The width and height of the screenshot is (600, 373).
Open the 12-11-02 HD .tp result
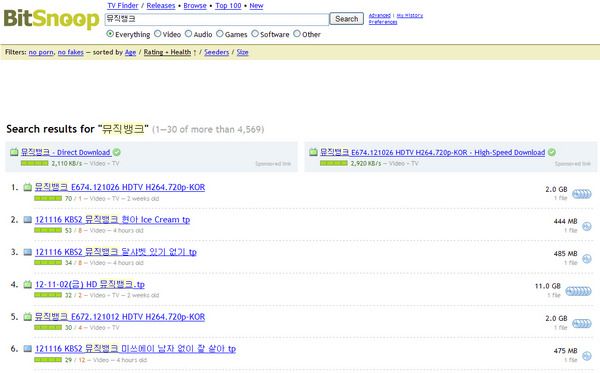coord(90,284)
